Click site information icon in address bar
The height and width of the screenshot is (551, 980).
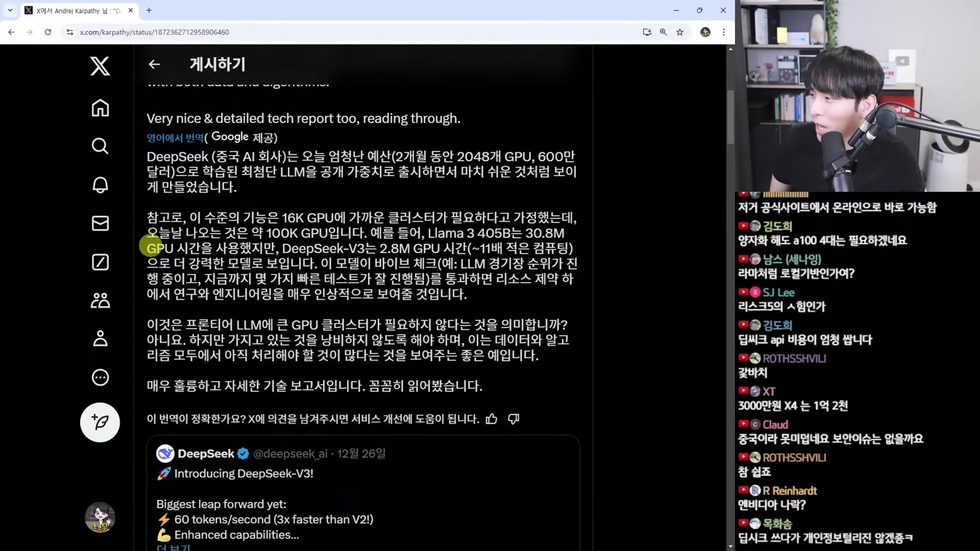click(70, 32)
